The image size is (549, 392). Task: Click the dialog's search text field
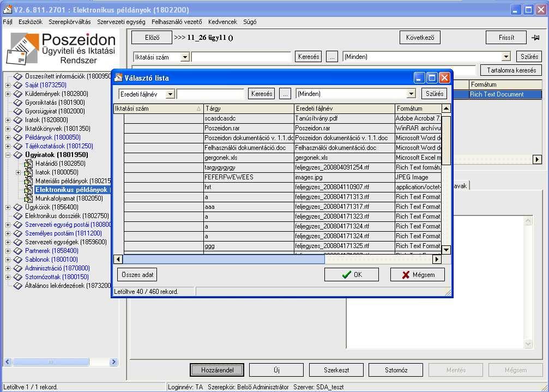[x=211, y=94]
